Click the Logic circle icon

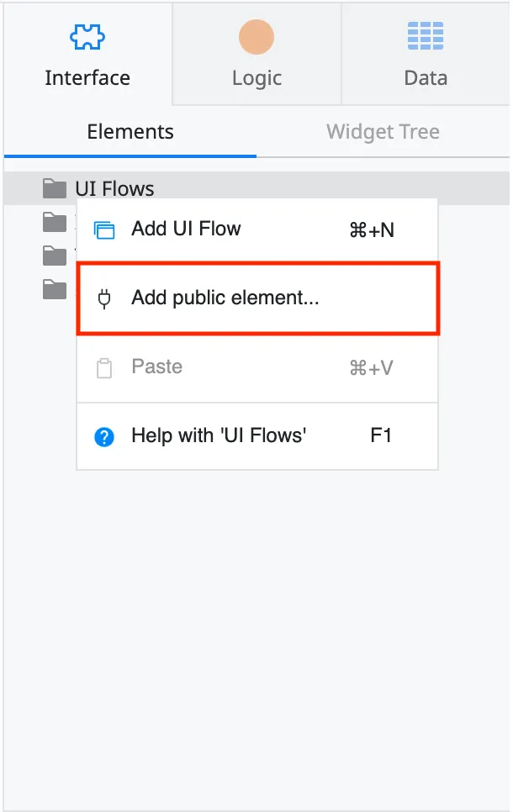coord(256,35)
